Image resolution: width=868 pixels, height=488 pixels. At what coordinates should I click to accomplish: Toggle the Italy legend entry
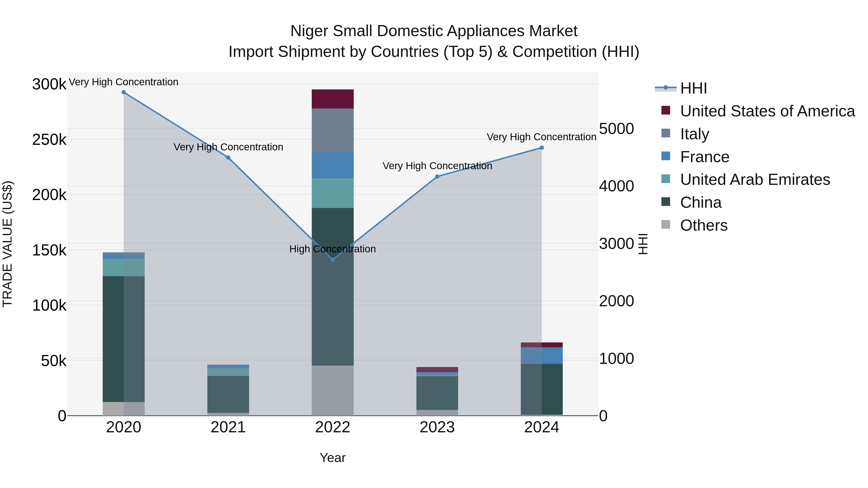685,134
